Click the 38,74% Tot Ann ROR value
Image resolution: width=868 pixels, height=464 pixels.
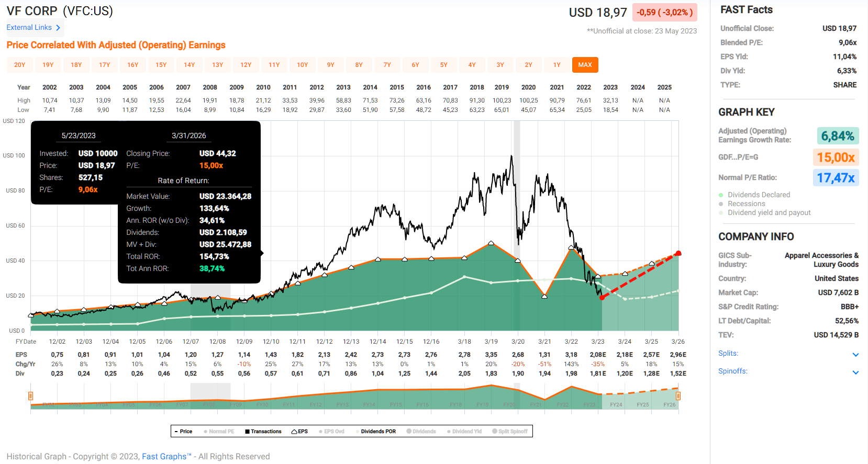(212, 268)
